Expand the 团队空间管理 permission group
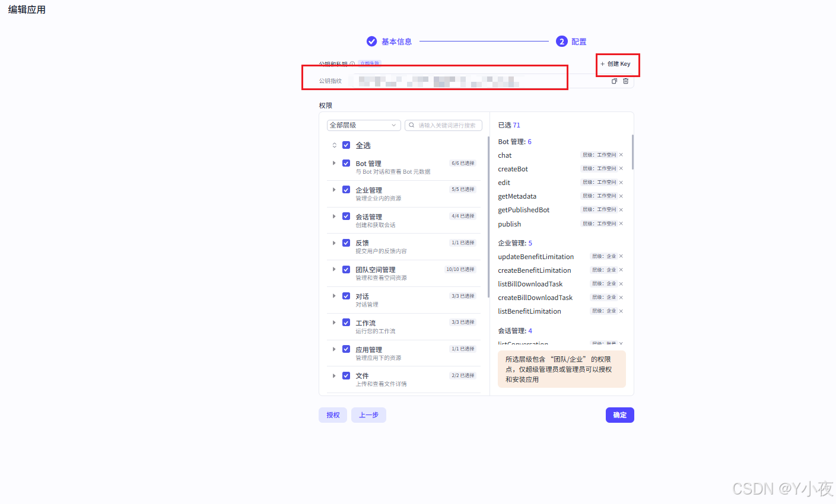 pyautogui.click(x=334, y=269)
